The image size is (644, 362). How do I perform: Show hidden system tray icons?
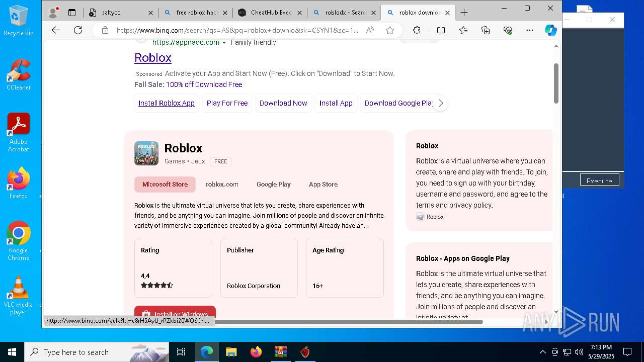(x=542, y=352)
